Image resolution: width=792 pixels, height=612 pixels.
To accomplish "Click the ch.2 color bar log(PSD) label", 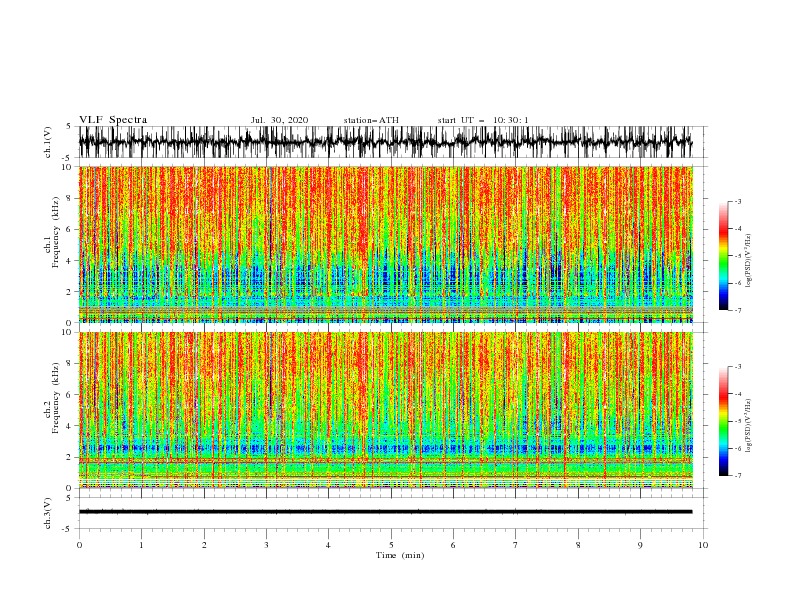I will click(x=749, y=425).
